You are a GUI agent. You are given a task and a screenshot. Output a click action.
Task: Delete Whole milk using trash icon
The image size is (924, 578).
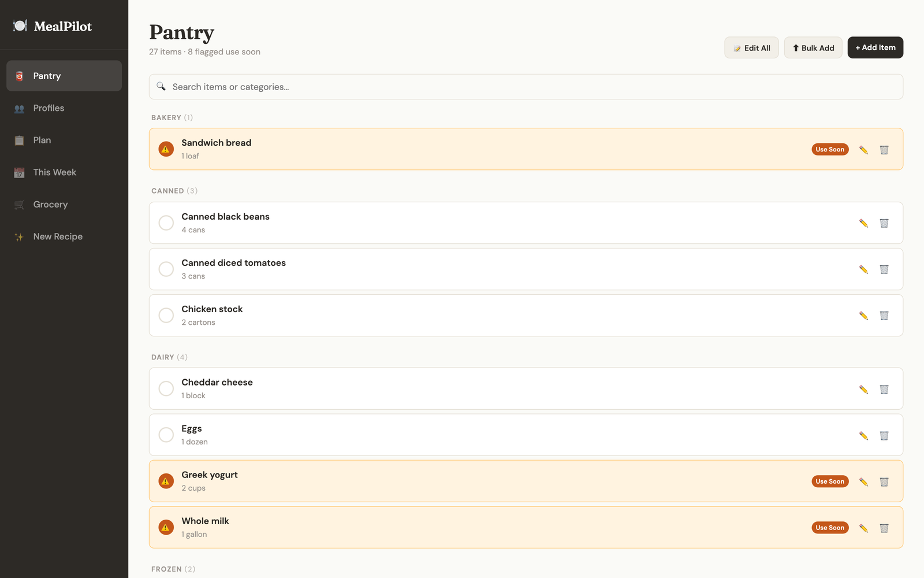coord(884,528)
